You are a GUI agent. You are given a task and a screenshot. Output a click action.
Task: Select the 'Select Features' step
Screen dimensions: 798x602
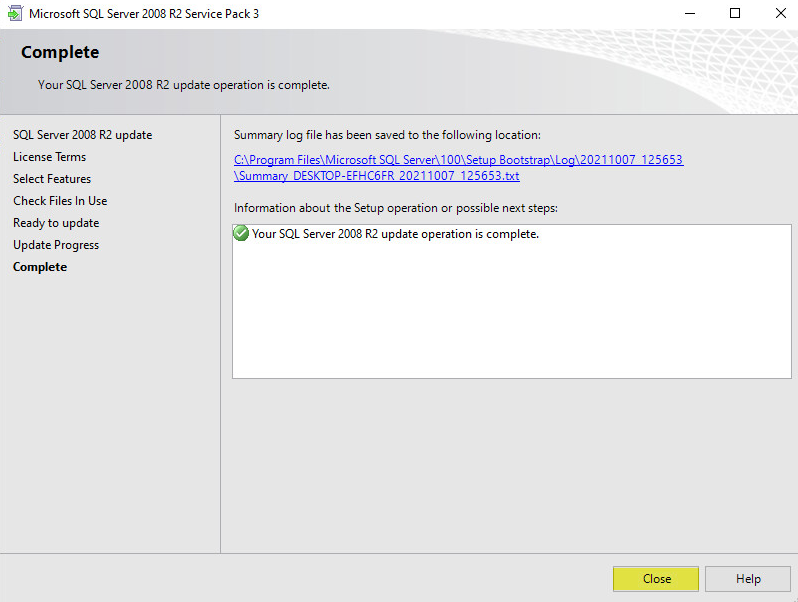tap(52, 179)
